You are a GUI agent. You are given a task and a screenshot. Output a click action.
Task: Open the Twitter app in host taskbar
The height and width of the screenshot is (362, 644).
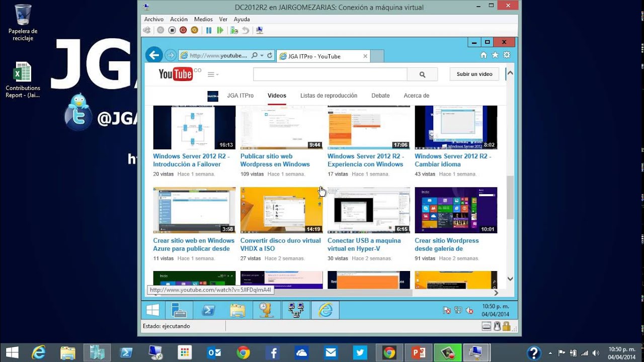coord(360,352)
